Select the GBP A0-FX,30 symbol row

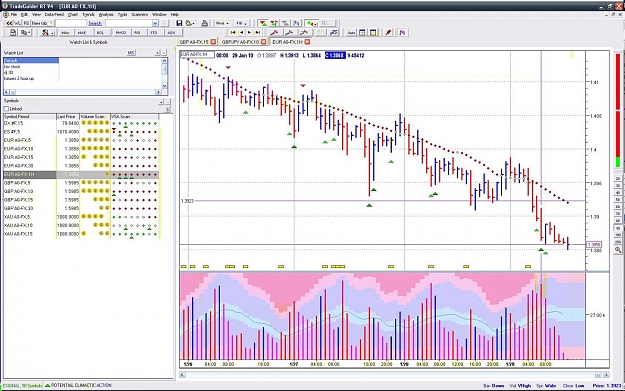pyautogui.click(x=81, y=208)
